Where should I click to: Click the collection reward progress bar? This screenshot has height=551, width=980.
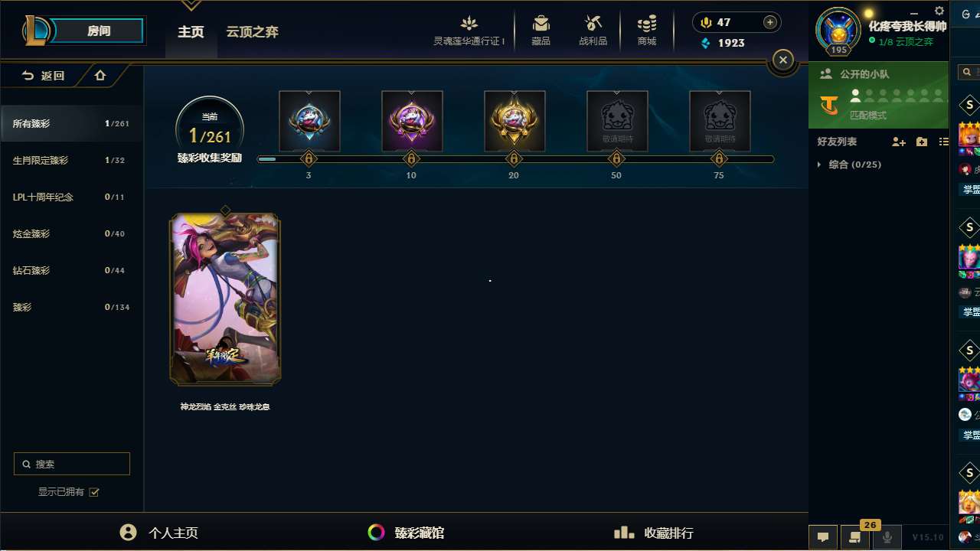pos(515,159)
